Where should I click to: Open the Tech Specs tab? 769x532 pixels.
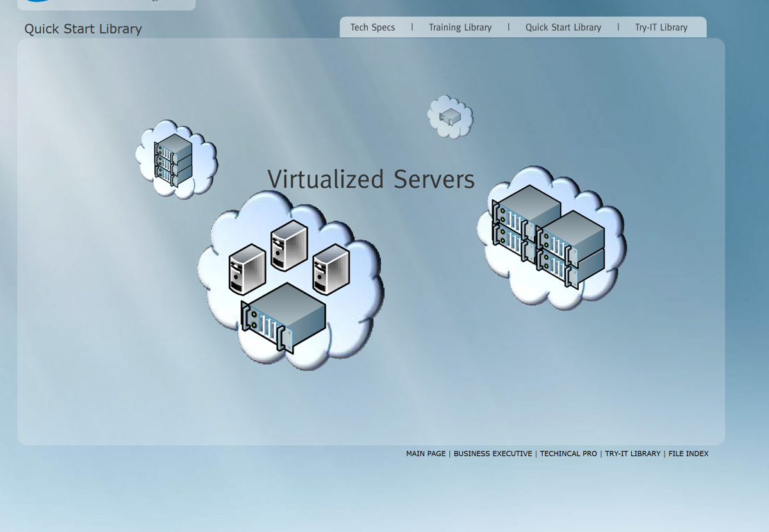(x=372, y=28)
